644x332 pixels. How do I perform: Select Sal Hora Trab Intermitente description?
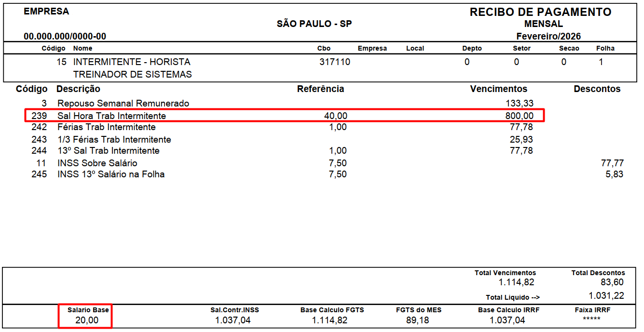click(x=111, y=116)
